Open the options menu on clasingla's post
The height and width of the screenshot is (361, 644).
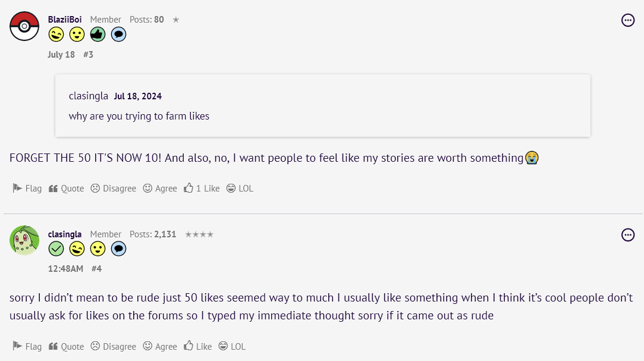(x=627, y=235)
